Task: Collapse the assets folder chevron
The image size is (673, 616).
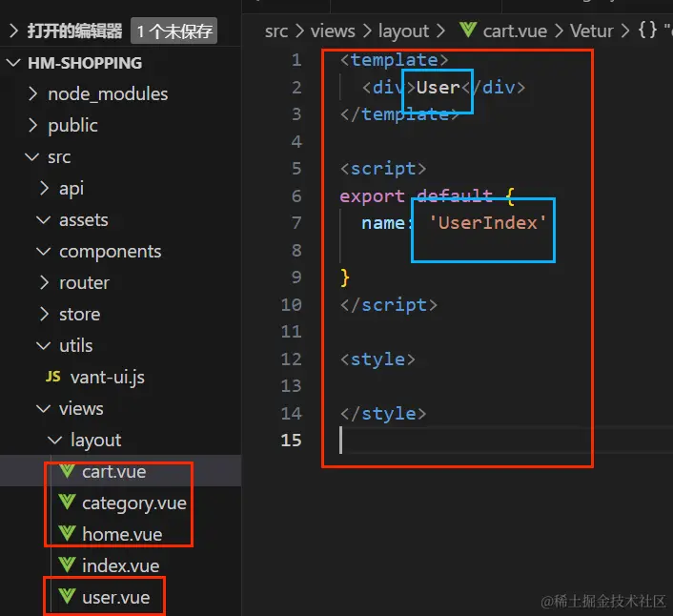Action: tap(43, 219)
